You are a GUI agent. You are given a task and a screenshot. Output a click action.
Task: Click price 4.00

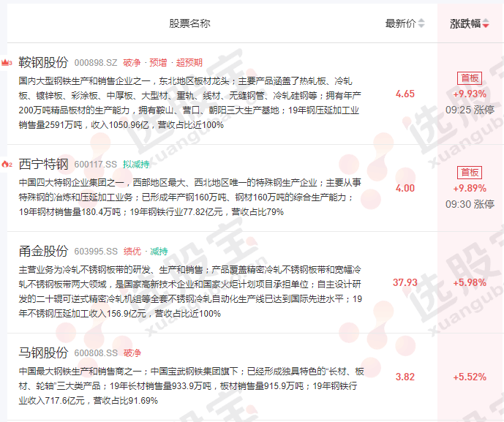pos(405,188)
